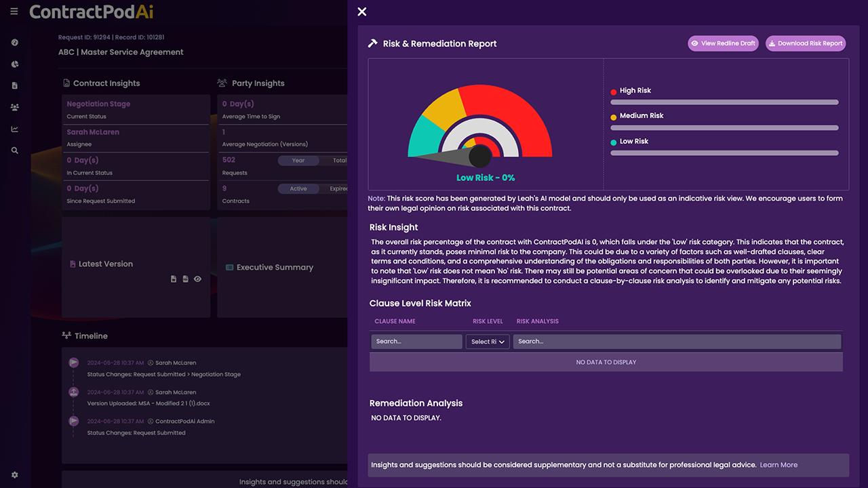Click the Low Risk progress bar
868x488 pixels.
(724, 153)
